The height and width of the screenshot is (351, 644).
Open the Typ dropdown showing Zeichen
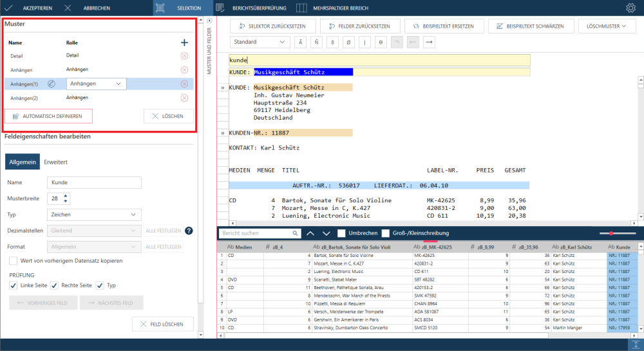(94, 214)
